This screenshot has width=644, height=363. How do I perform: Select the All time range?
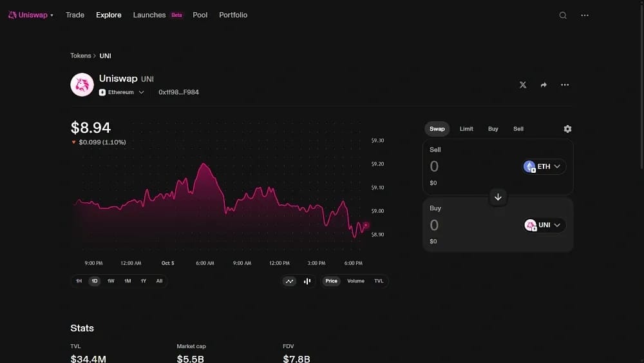coord(159,281)
